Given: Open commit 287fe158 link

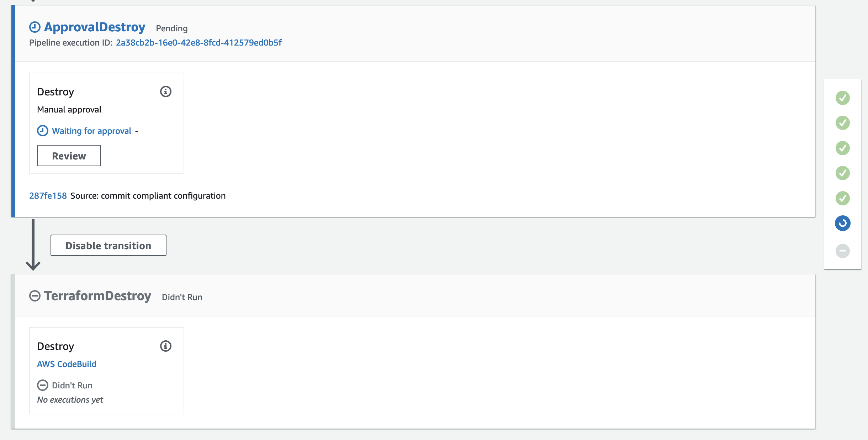Looking at the screenshot, I should [x=48, y=196].
